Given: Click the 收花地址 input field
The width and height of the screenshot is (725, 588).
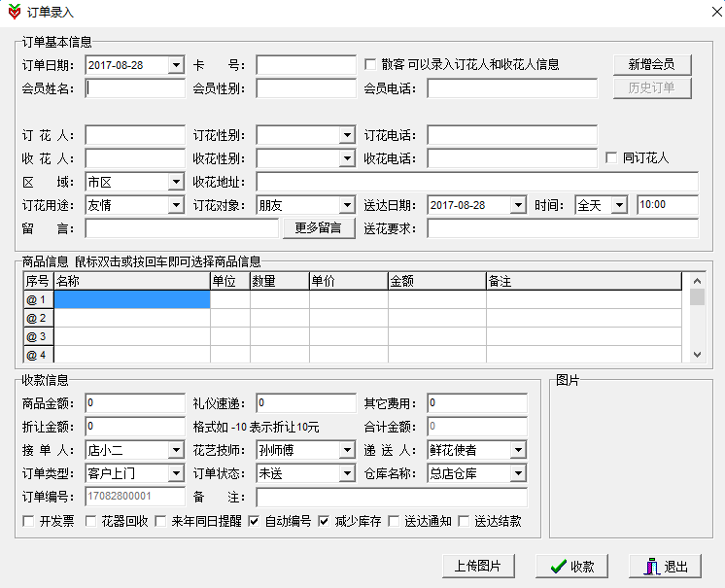Looking at the screenshot, I should (x=476, y=182).
